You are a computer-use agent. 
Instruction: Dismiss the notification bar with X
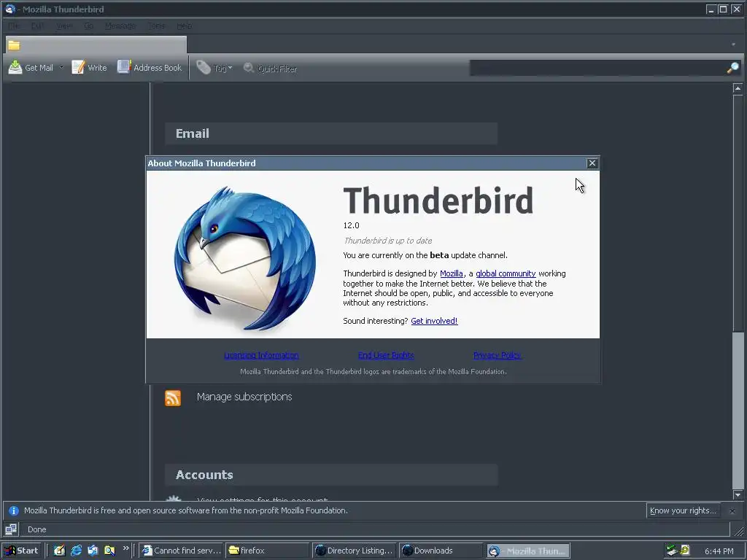click(x=732, y=511)
